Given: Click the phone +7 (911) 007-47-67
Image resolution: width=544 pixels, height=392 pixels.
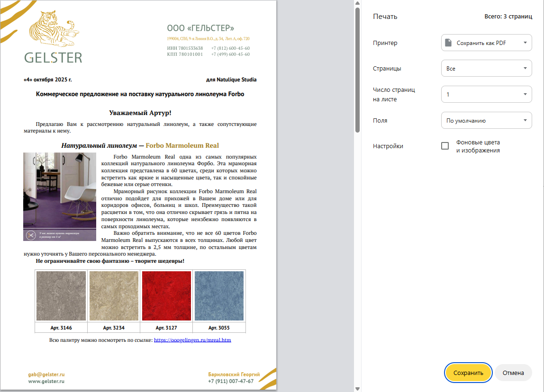Looking at the screenshot, I should pos(231,381).
